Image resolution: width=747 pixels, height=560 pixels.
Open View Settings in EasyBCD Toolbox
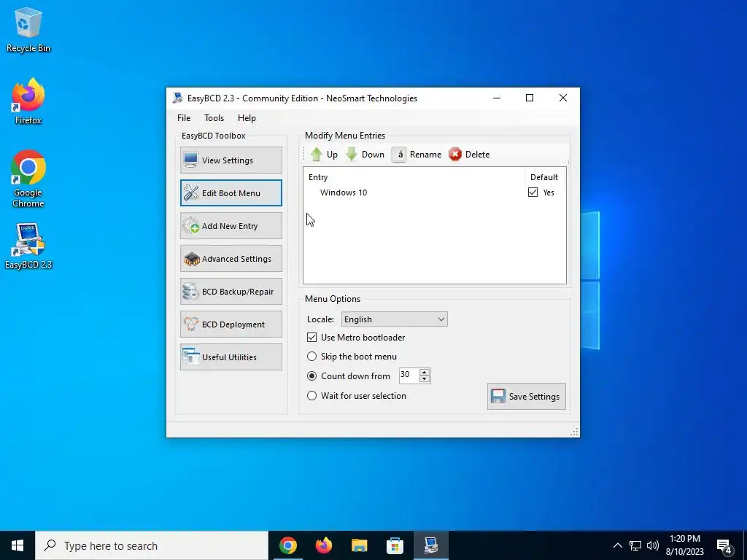231,160
